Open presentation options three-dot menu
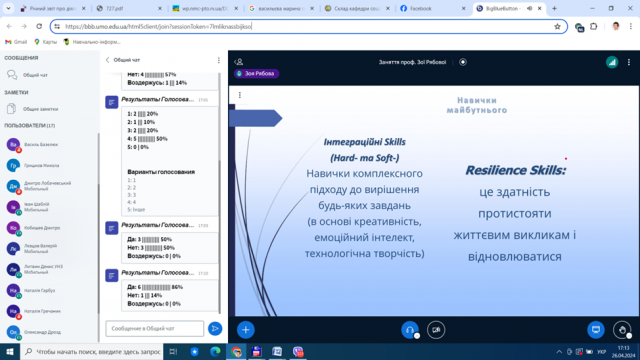 (240, 95)
